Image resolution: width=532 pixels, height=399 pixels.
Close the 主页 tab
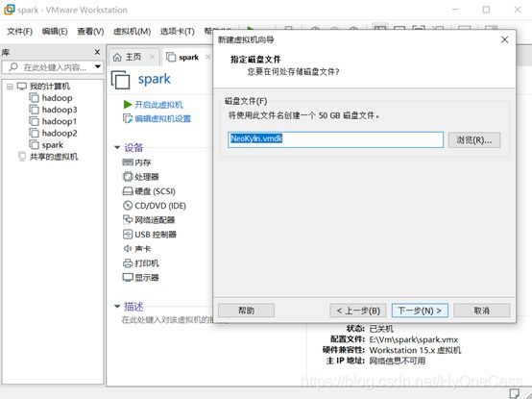(153, 57)
